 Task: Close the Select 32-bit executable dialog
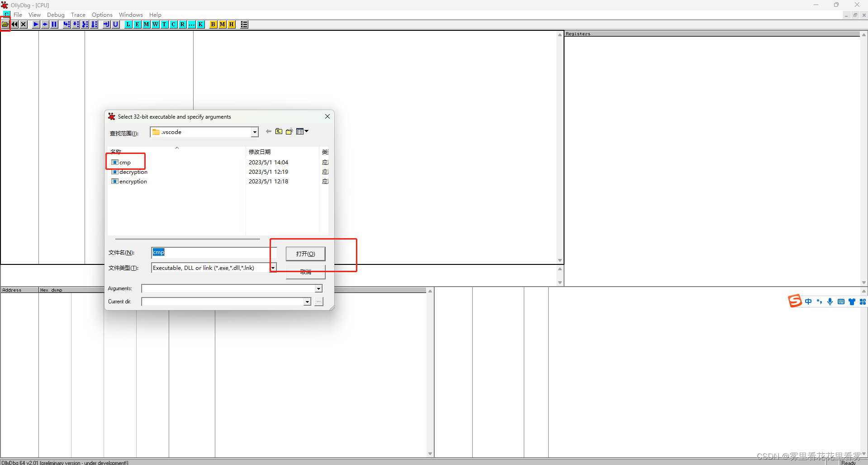pos(327,116)
